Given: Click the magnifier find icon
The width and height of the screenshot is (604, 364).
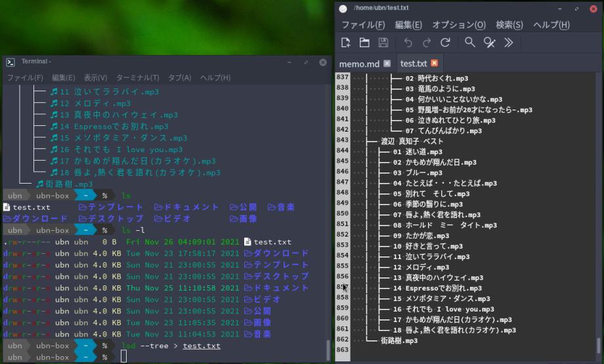Looking at the screenshot, I should [469, 43].
